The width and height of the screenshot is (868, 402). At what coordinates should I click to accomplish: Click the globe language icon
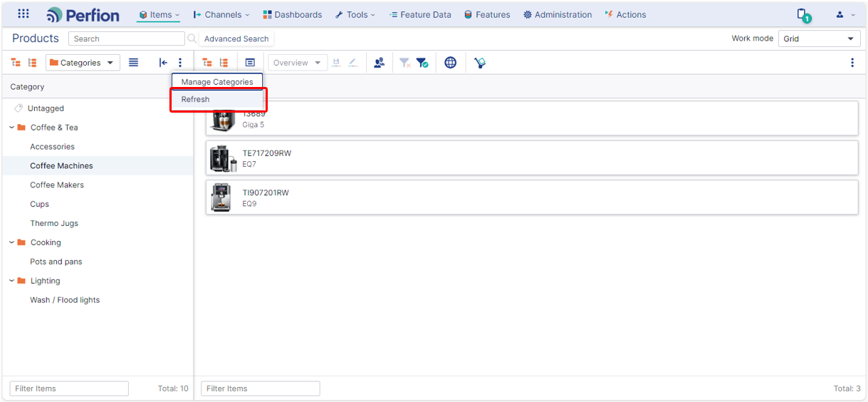(x=450, y=63)
